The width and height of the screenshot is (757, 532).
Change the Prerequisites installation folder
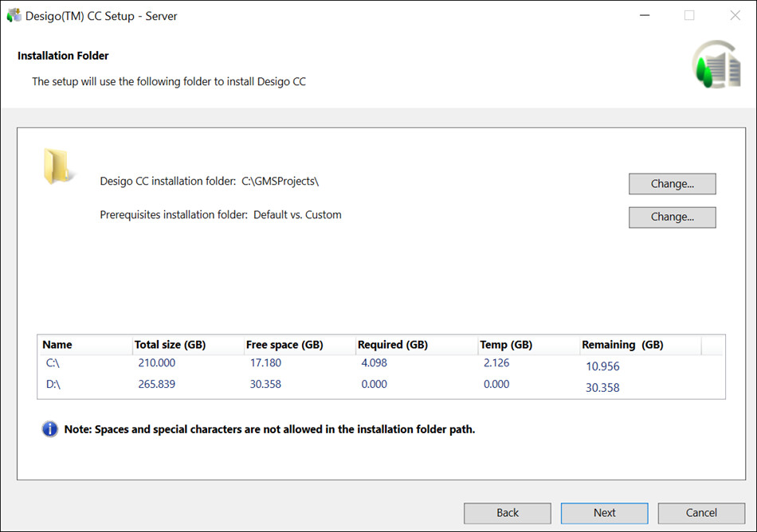[672, 217]
